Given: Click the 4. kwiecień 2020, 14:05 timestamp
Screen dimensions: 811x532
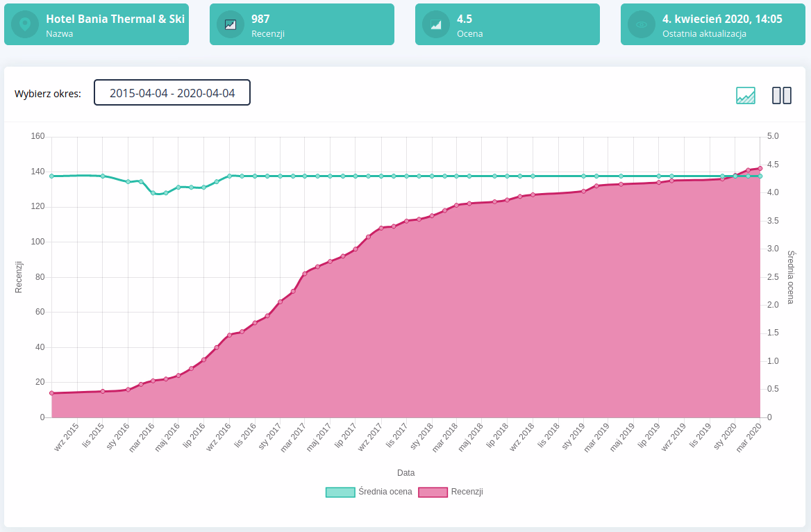Looking at the screenshot, I should [x=722, y=19].
